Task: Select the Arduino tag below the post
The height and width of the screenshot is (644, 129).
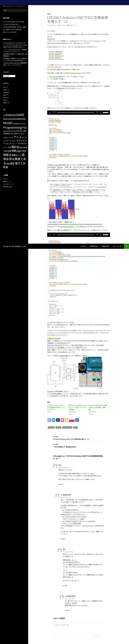Action: pyautogui.click(x=51, y=428)
